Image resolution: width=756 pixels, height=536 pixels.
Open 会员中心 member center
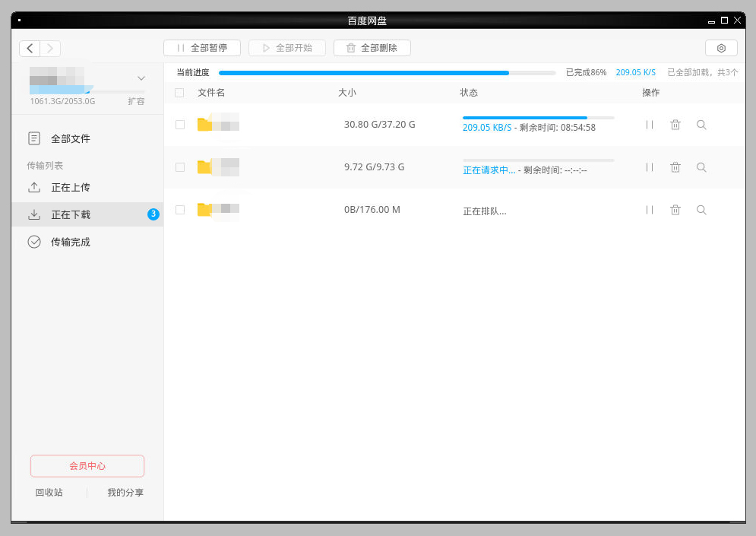pyautogui.click(x=87, y=466)
